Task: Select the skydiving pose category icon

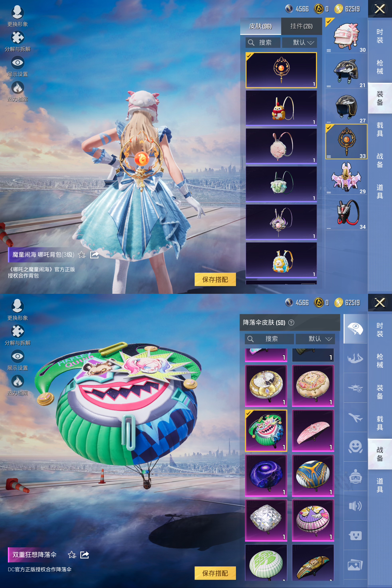Action: pyautogui.click(x=355, y=358)
